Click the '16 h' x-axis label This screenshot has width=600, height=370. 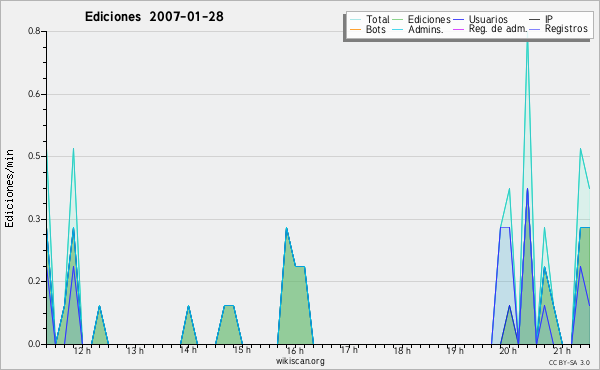pos(295,350)
